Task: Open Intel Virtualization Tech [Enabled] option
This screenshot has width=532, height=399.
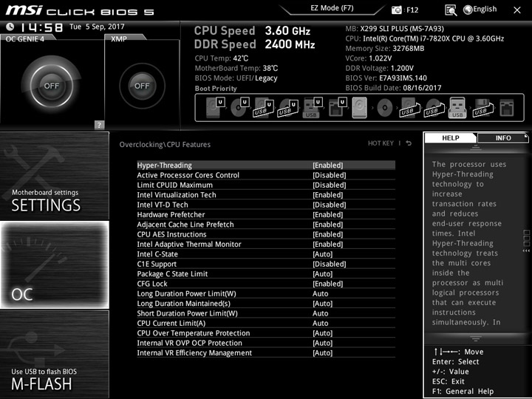Action: click(x=328, y=195)
